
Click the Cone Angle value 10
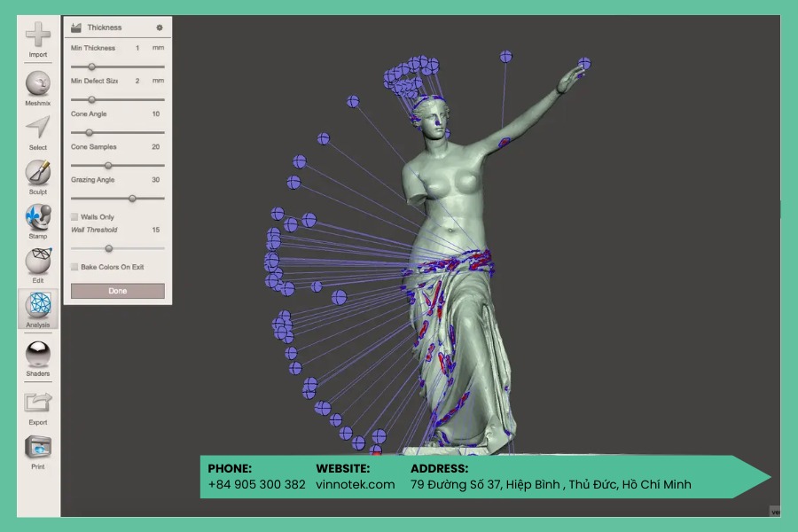pyautogui.click(x=156, y=114)
